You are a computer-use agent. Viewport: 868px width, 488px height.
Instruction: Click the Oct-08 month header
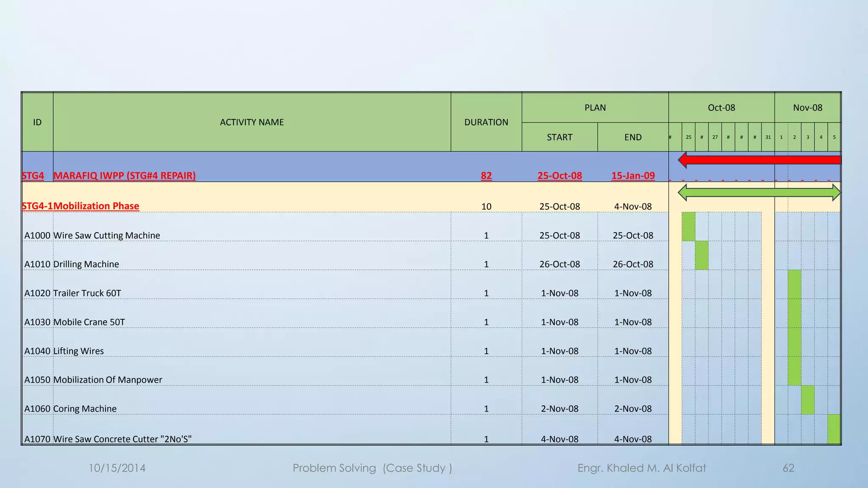[721, 108]
